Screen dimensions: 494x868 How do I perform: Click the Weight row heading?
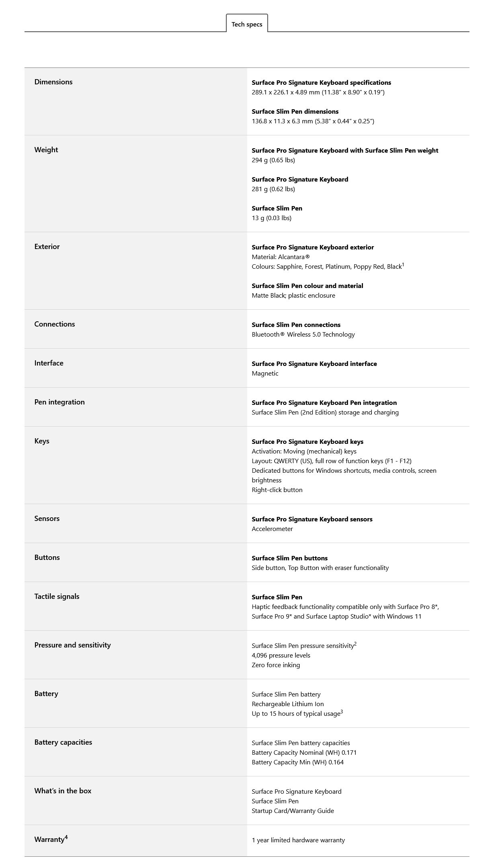pos(46,150)
